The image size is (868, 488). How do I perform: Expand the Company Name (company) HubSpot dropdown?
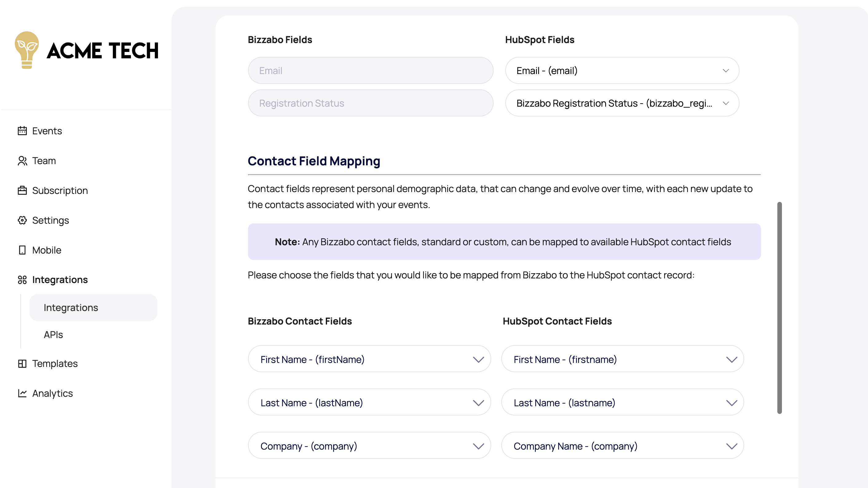(x=622, y=446)
